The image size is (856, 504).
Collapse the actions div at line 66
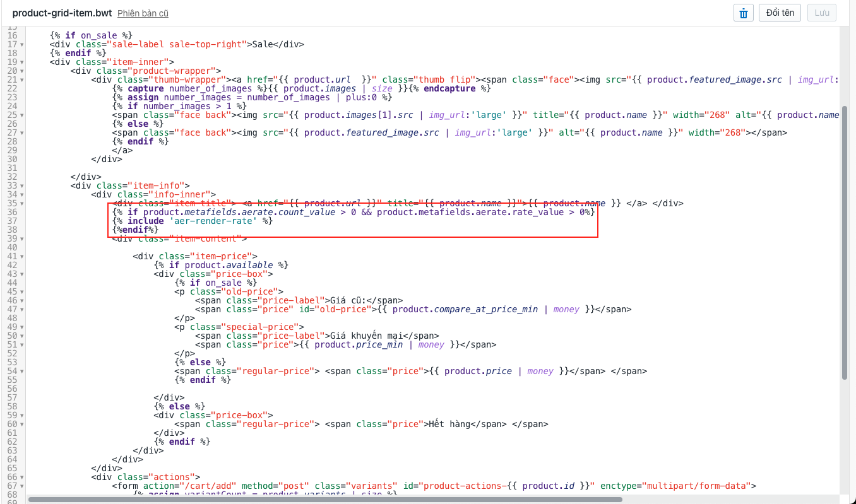(21, 478)
